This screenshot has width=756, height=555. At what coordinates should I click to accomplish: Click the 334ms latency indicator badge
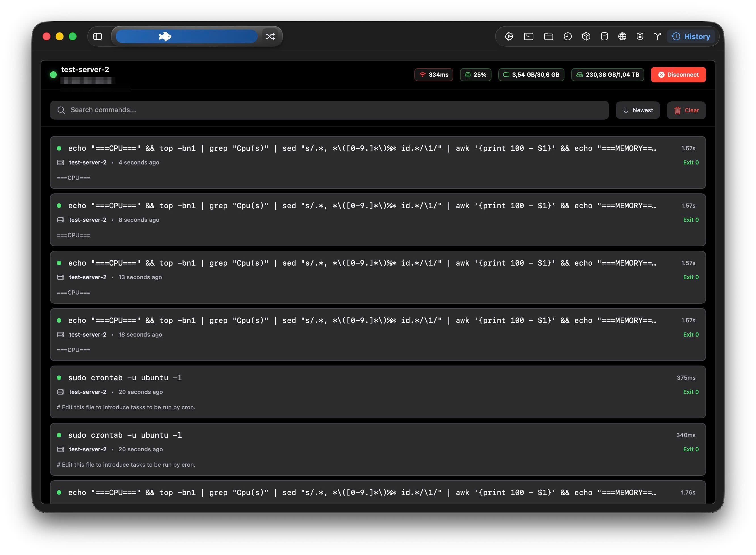[x=433, y=75]
